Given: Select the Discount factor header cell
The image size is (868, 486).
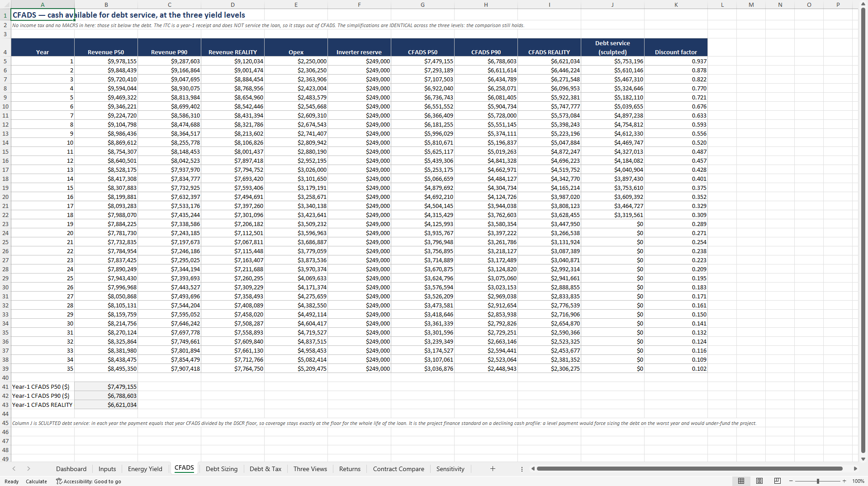Looking at the screenshot, I should coord(676,47).
